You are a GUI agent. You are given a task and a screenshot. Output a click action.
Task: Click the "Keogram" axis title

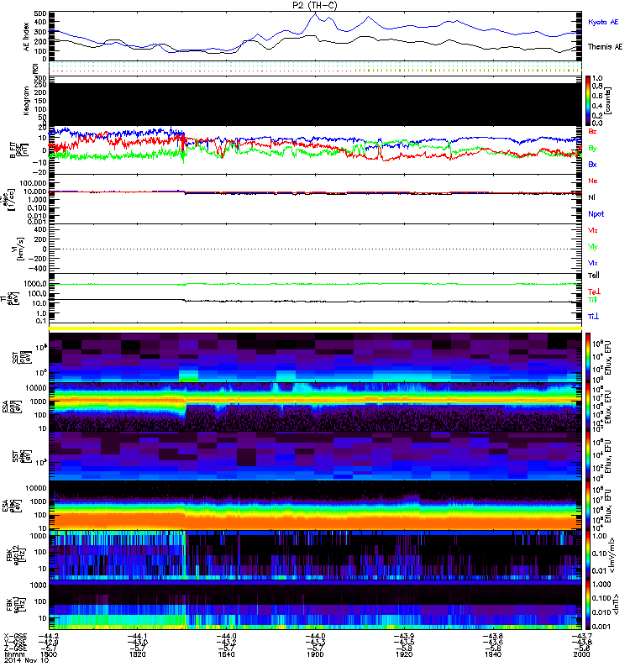26,100
